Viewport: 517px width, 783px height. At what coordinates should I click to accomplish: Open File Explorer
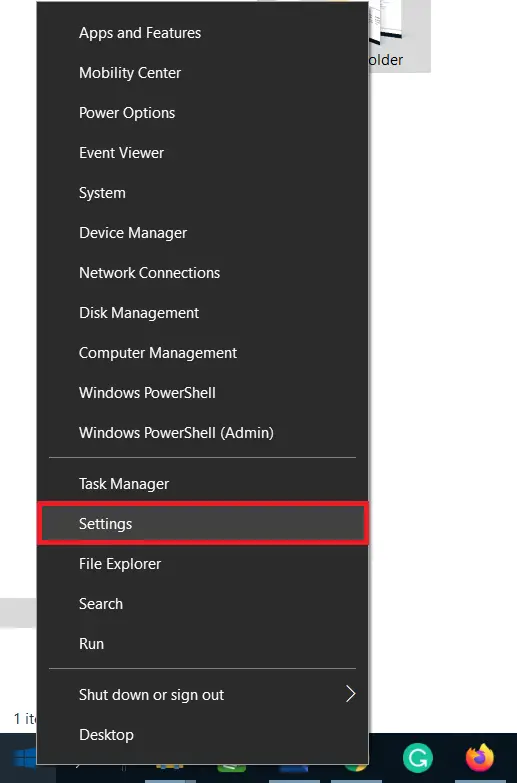[x=202, y=564]
